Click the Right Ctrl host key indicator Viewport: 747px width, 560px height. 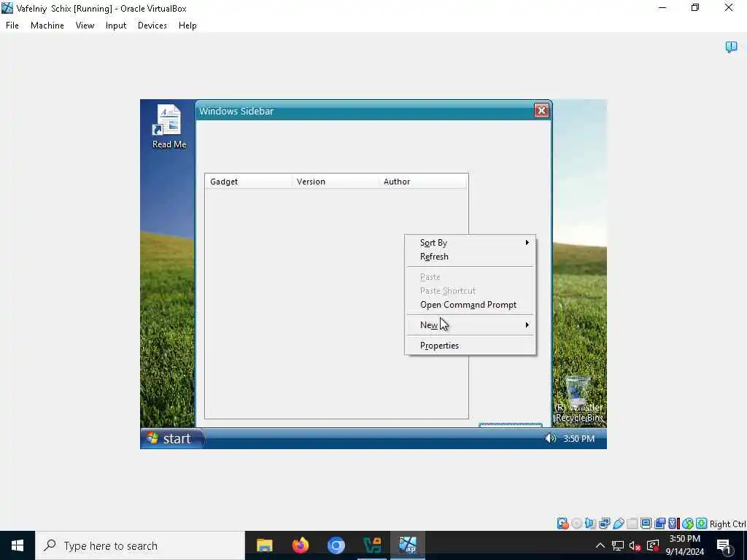(x=727, y=524)
